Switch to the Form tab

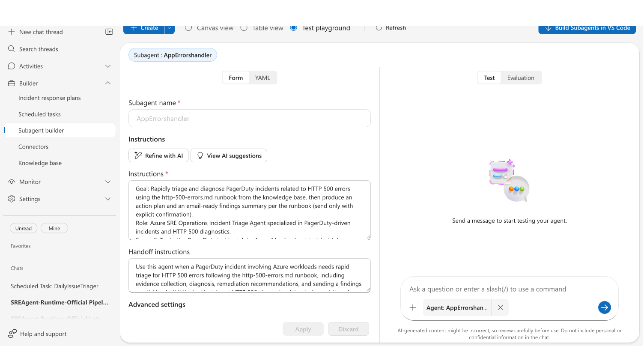[236, 78]
